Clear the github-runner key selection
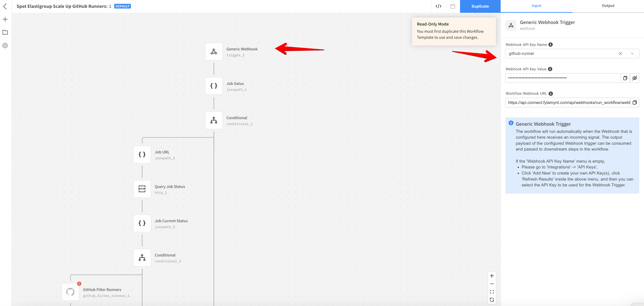Screen dimensions: 644x306 (x=620, y=54)
